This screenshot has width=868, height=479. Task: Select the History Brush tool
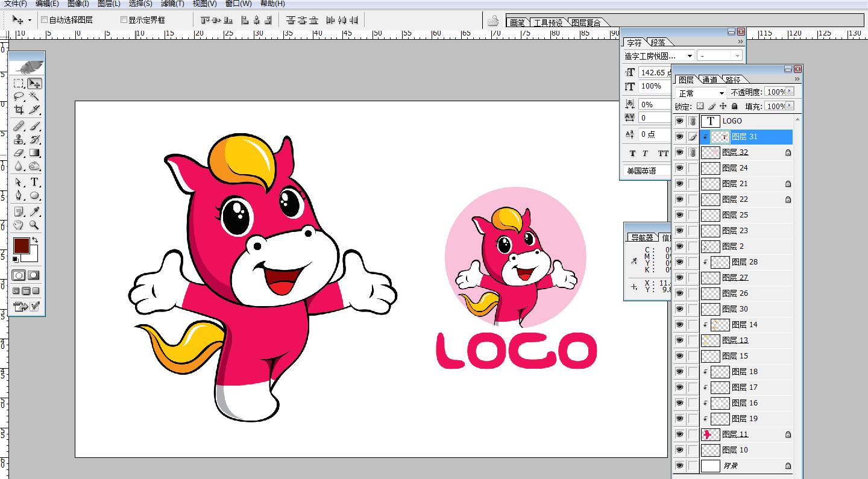click(34, 140)
